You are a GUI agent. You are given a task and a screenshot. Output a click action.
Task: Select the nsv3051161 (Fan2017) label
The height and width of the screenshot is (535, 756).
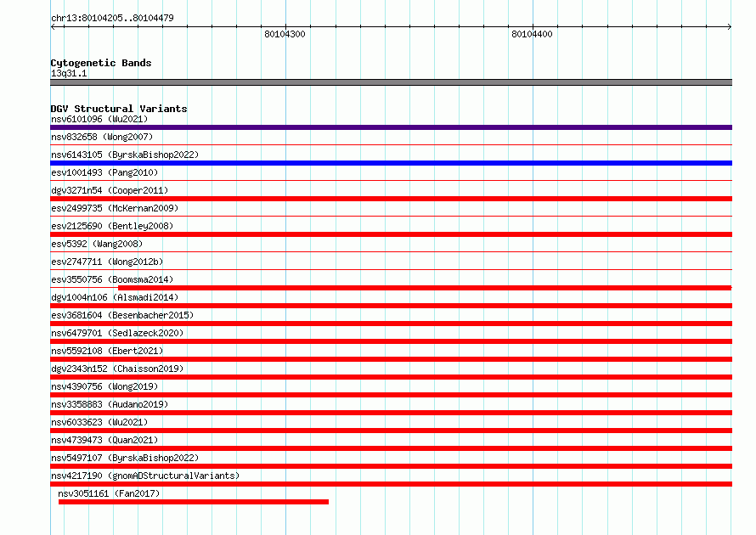pyautogui.click(x=109, y=493)
